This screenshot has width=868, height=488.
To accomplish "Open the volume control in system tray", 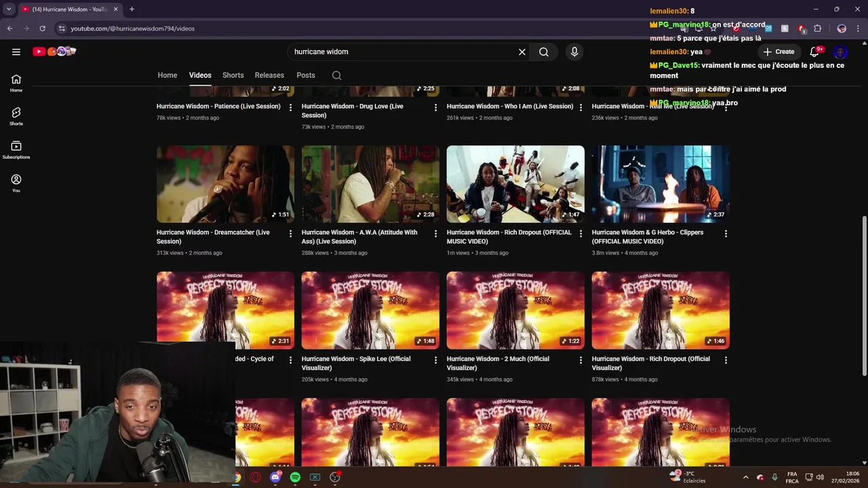I will point(821,477).
